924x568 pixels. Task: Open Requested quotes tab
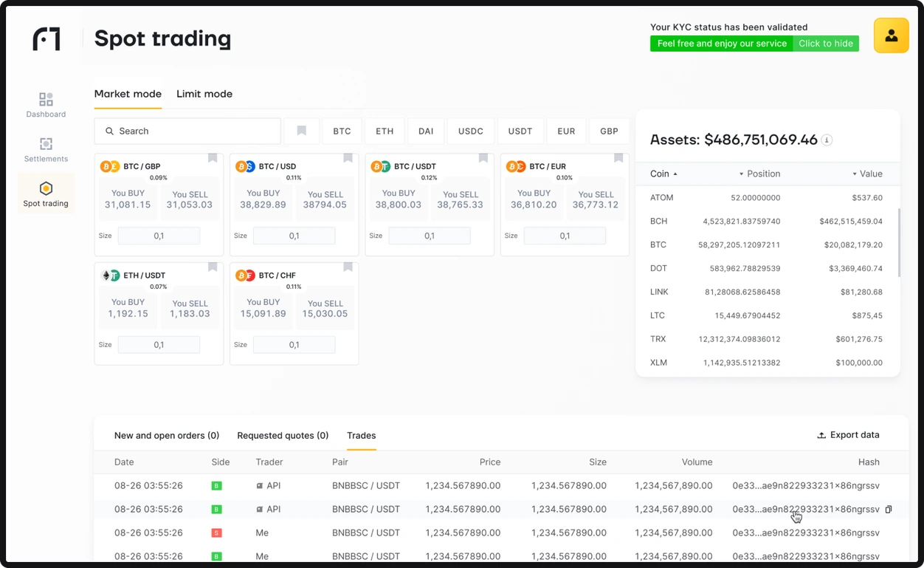(283, 435)
